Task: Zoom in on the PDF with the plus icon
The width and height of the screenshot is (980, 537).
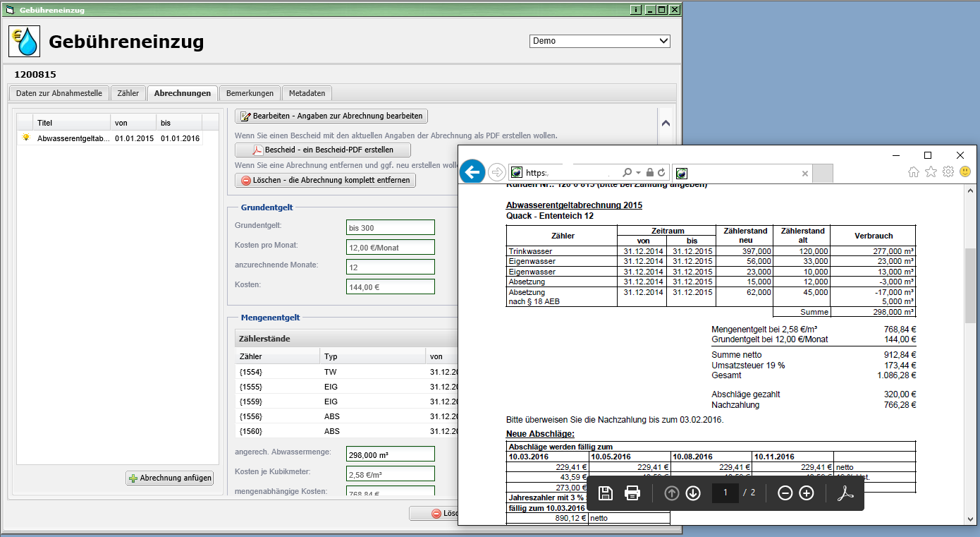Action: tap(807, 493)
